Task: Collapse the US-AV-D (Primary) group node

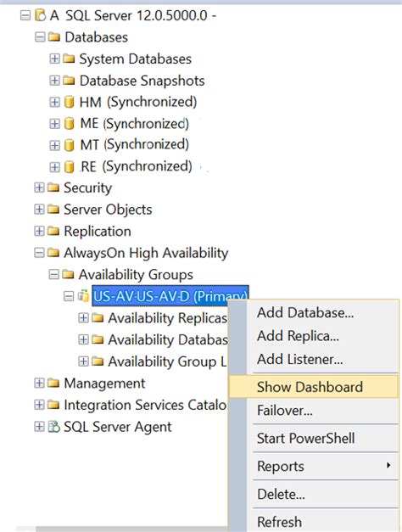Action: tap(69, 296)
